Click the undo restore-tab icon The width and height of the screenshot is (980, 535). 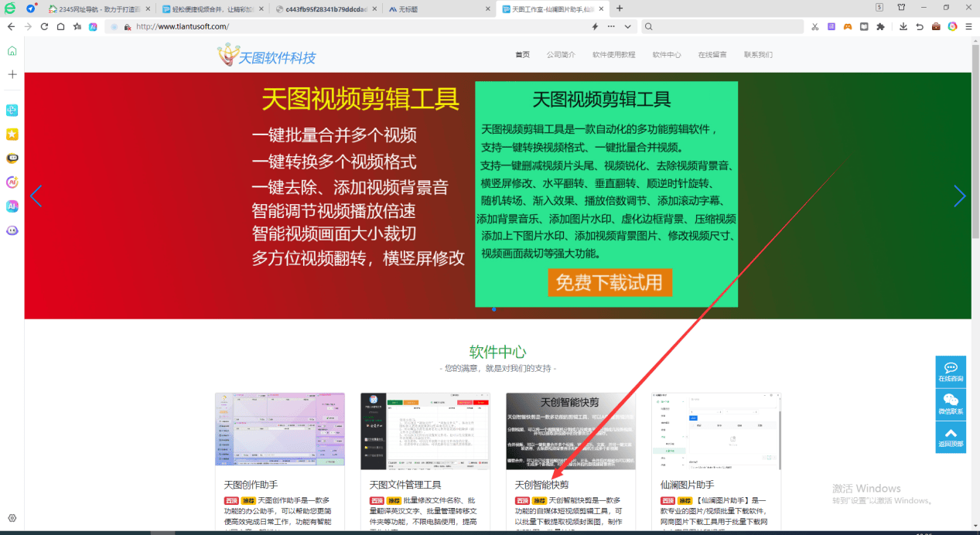point(920,26)
